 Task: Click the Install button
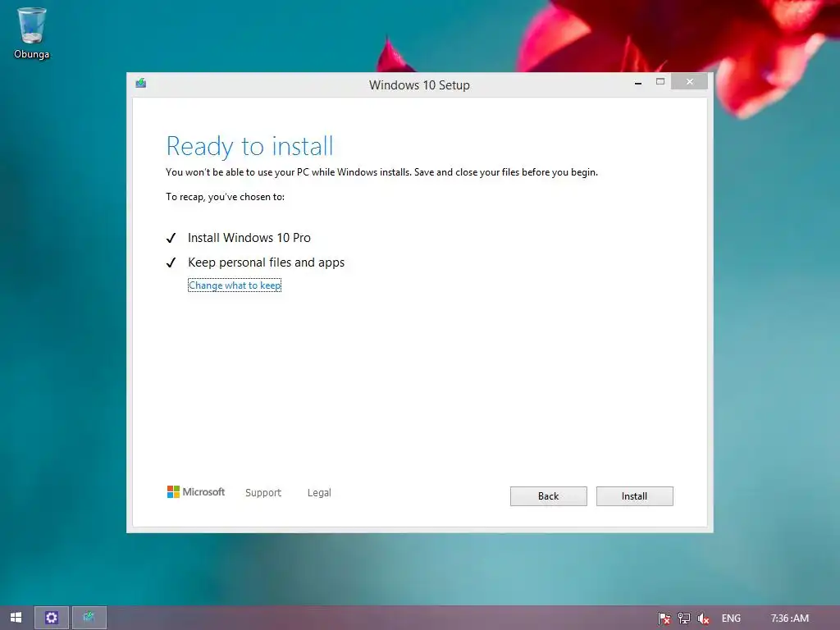coord(634,496)
